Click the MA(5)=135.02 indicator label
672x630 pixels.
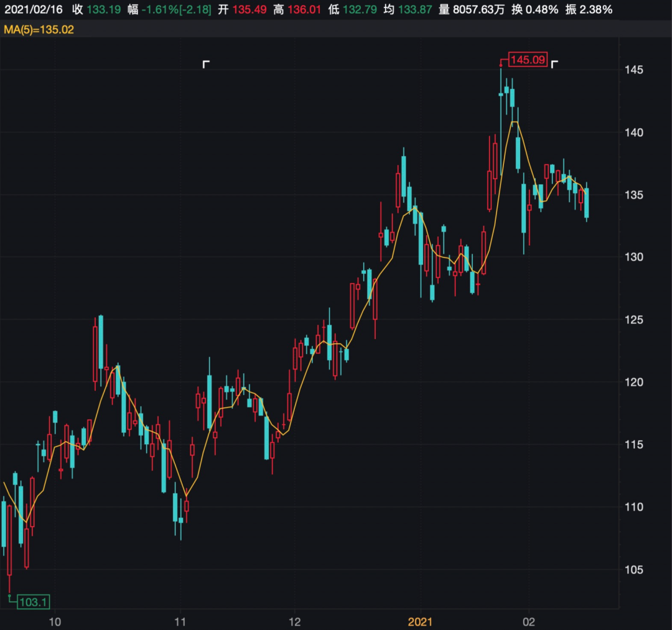pos(39,30)
